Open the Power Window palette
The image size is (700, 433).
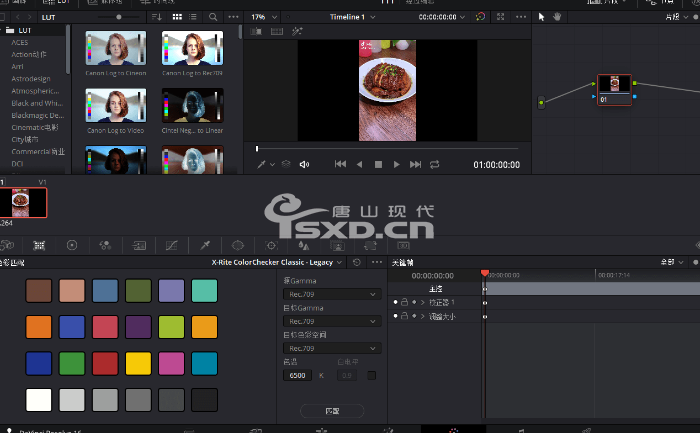pos(238,245)
